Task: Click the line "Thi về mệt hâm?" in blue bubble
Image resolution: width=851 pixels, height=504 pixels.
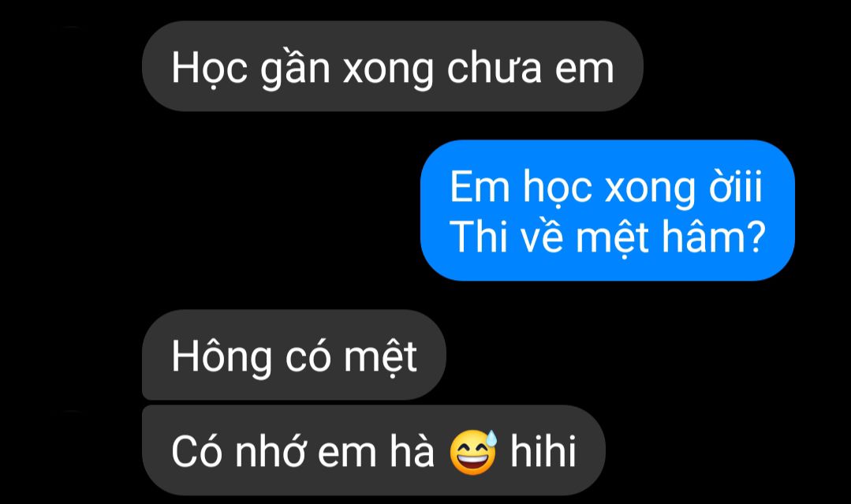Action: [607, 236]
